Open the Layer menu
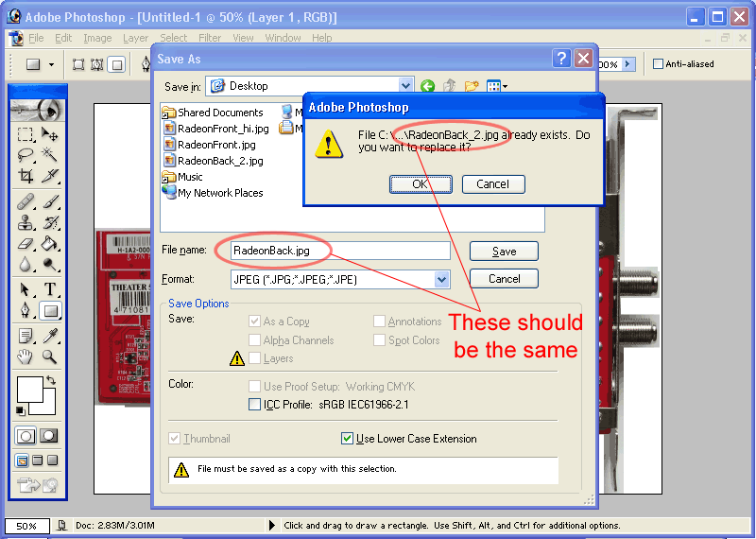This screenshot has height=539, width=756. pos(135,38)
